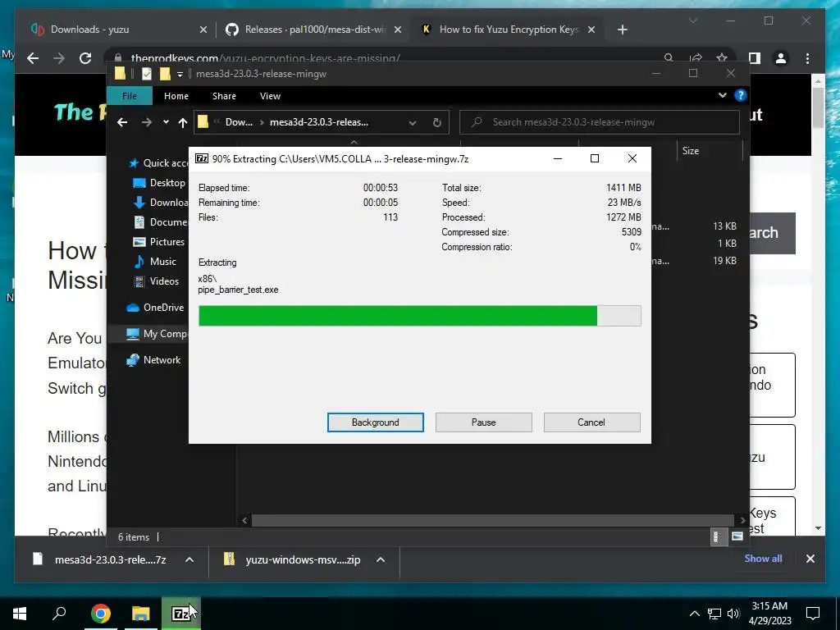Go back in File Explorer

tap(122, 122)
